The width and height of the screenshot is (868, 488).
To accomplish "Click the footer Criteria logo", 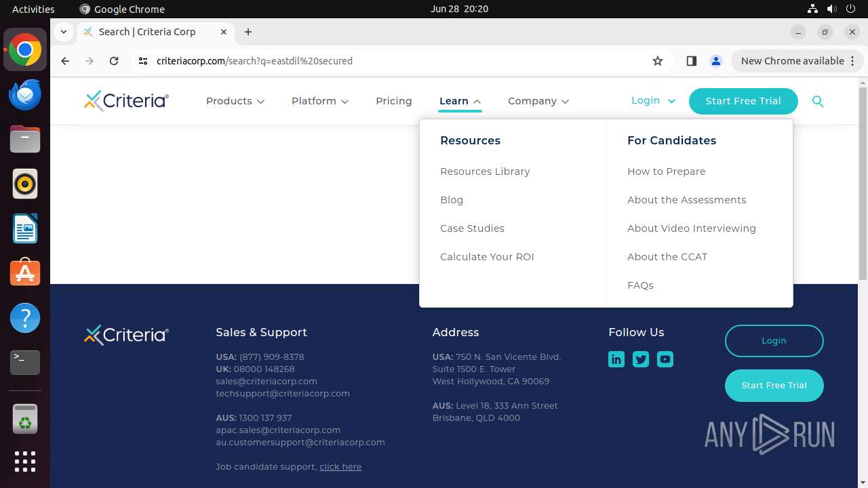I will tap(126, 335).
